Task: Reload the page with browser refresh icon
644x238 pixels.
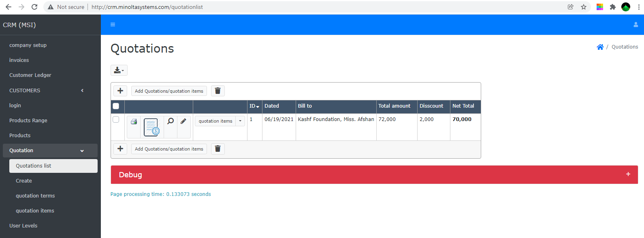Action: pyautogui.click(x=34, y=7)
